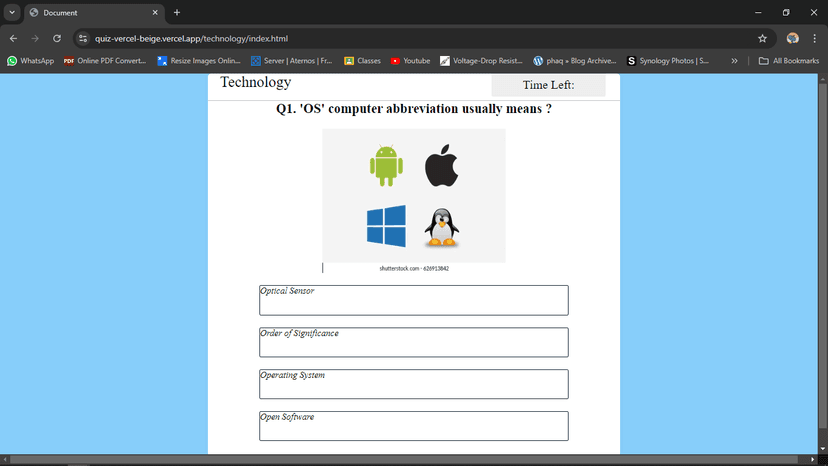
Task: Open the profile avatar icon
Action: [792, 39]
